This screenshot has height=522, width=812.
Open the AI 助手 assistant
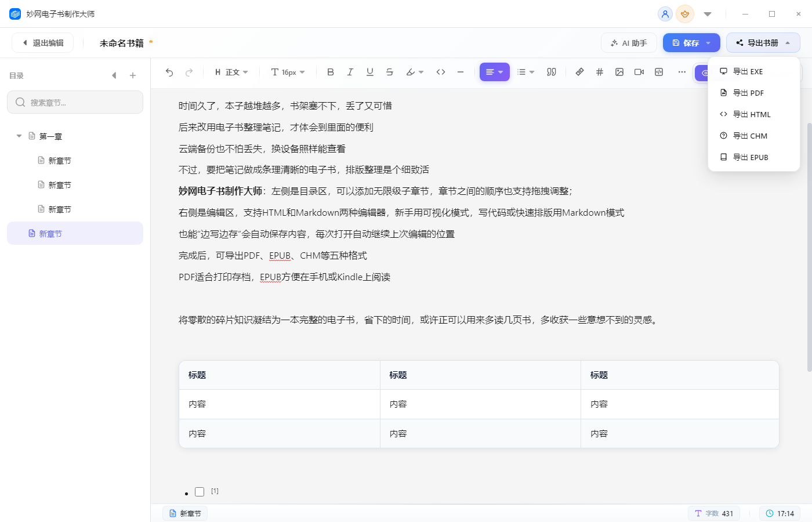pos(629,43)
